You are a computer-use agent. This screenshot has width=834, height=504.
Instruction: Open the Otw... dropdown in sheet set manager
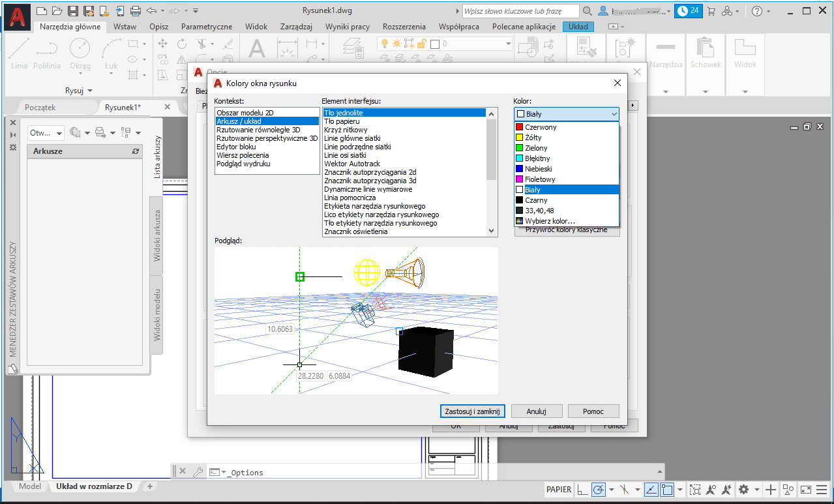click(46, 132)
